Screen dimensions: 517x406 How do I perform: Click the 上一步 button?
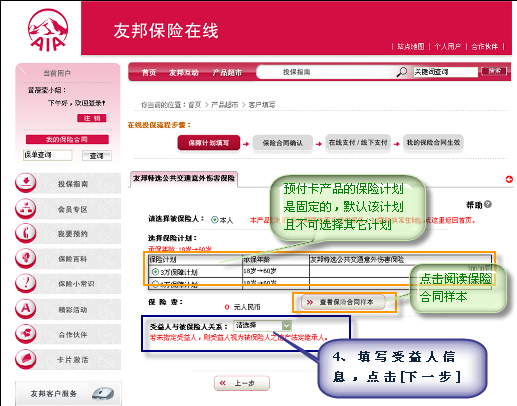click(x=242, y=383)
